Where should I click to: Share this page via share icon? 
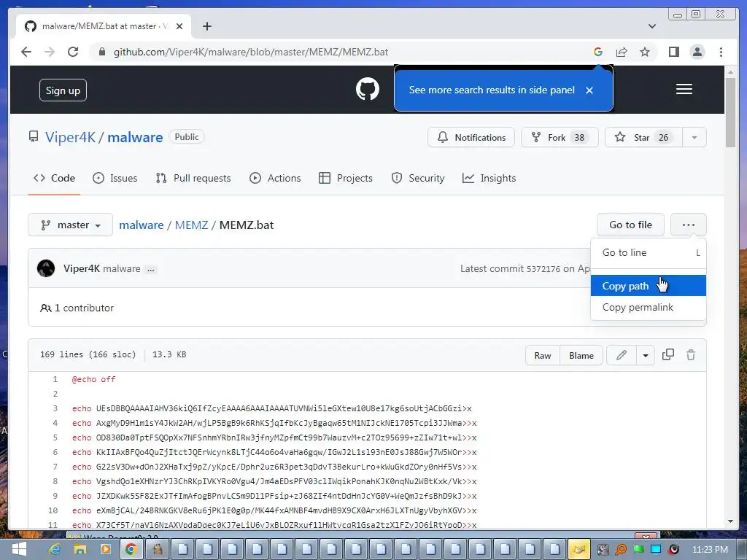click(622, 52)
